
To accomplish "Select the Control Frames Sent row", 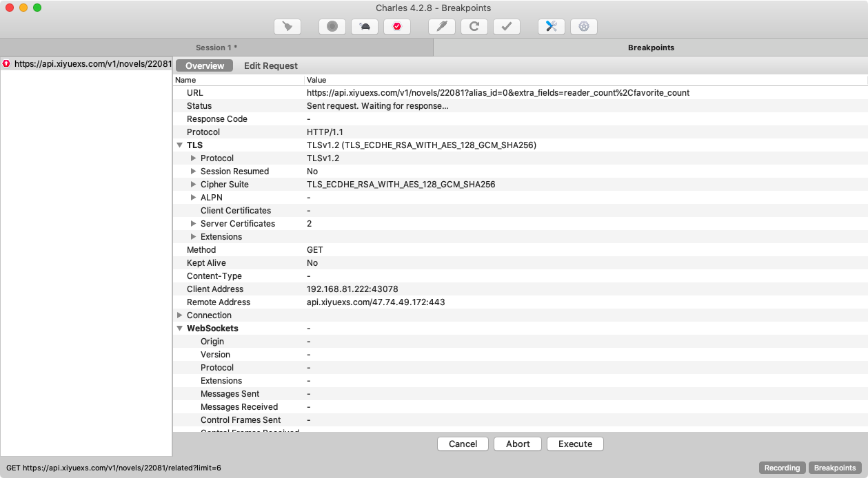I will coord(521,420).
